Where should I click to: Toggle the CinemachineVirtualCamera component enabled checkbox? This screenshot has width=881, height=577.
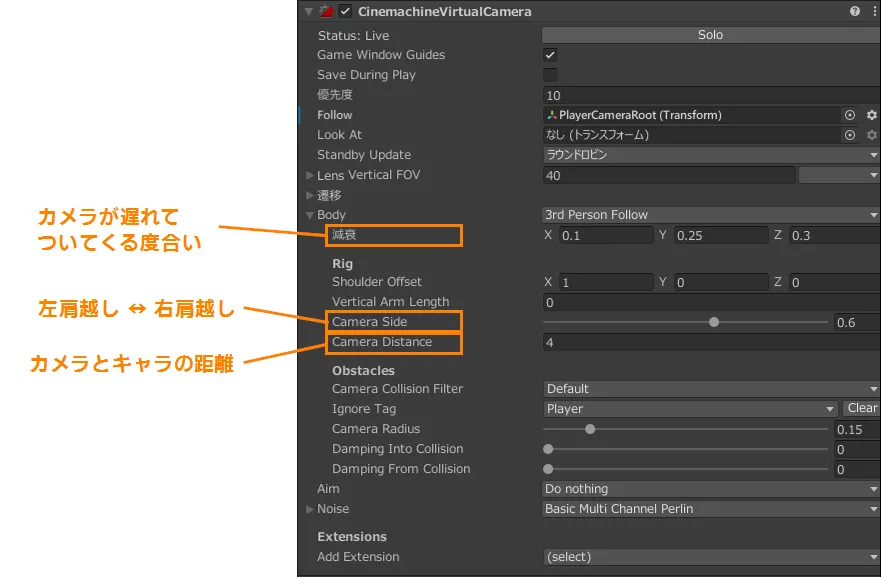(x=345, y=11)
